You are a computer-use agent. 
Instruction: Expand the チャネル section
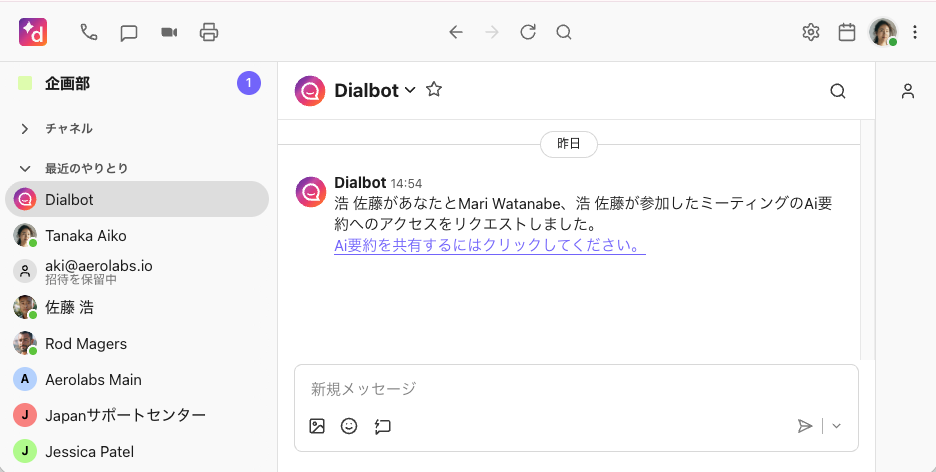24,129
